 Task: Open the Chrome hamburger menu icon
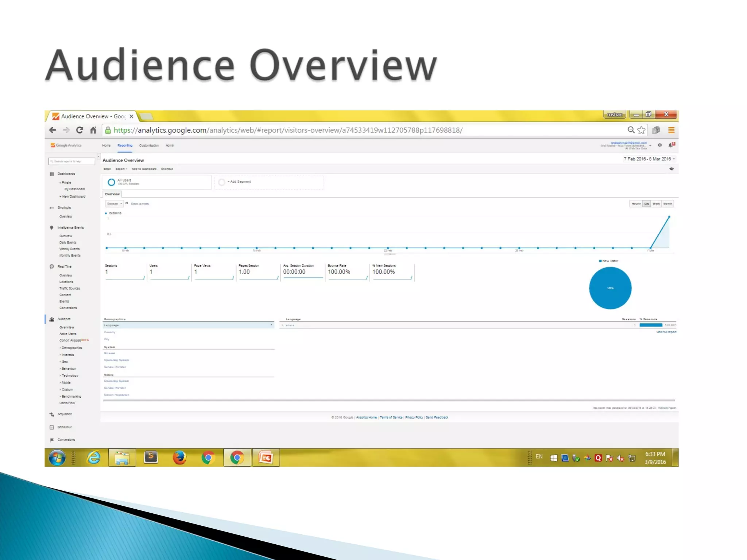click(671, 130)
